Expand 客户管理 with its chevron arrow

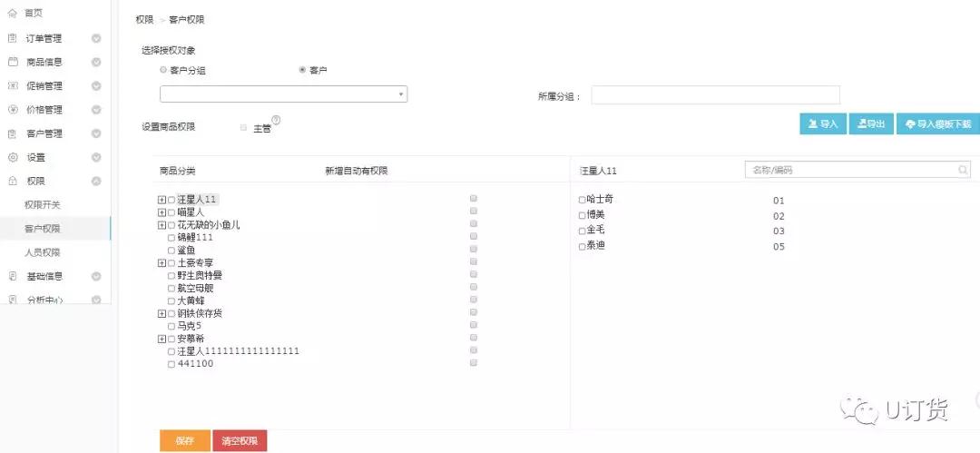point(96,133)
